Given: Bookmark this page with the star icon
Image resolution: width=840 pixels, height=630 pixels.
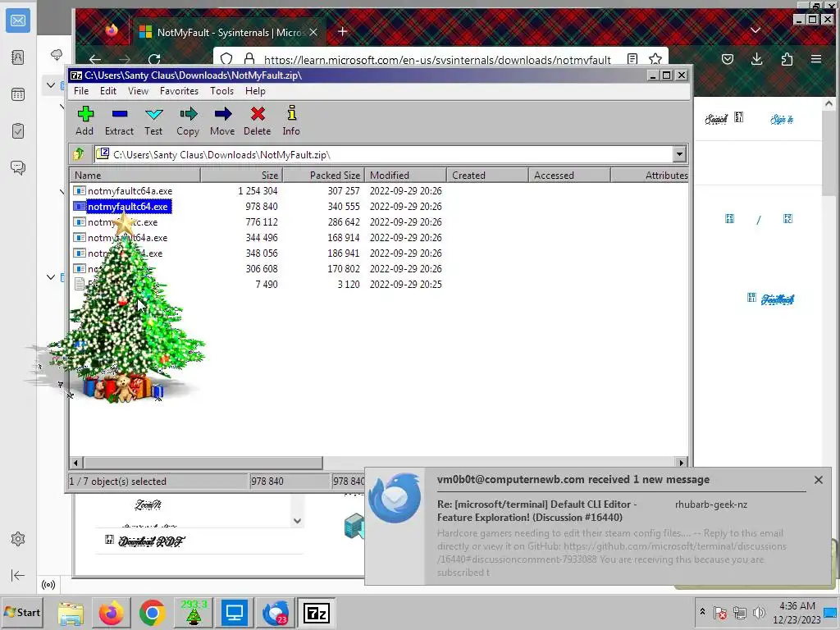Looking at the screenshot, I should [x=655, y=59].
